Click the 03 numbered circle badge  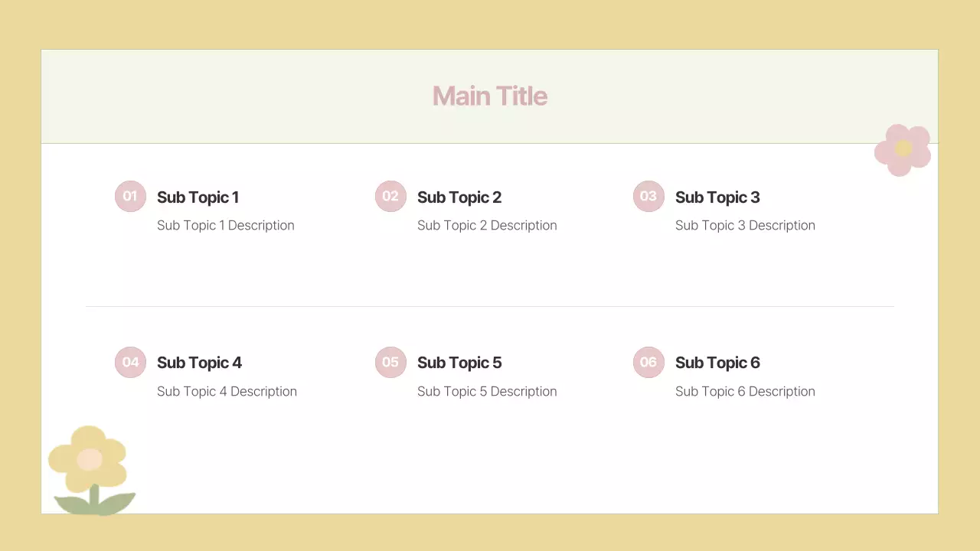[x=648, y=196]
